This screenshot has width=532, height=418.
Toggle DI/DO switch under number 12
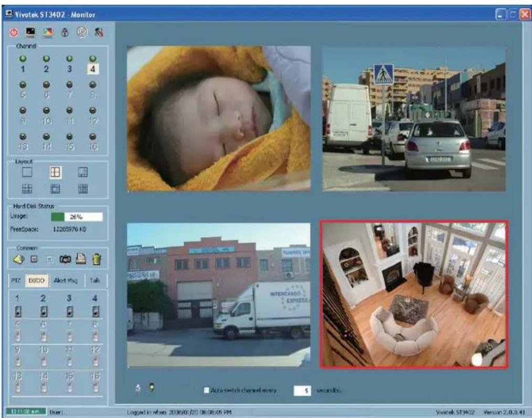coord(95,361)
